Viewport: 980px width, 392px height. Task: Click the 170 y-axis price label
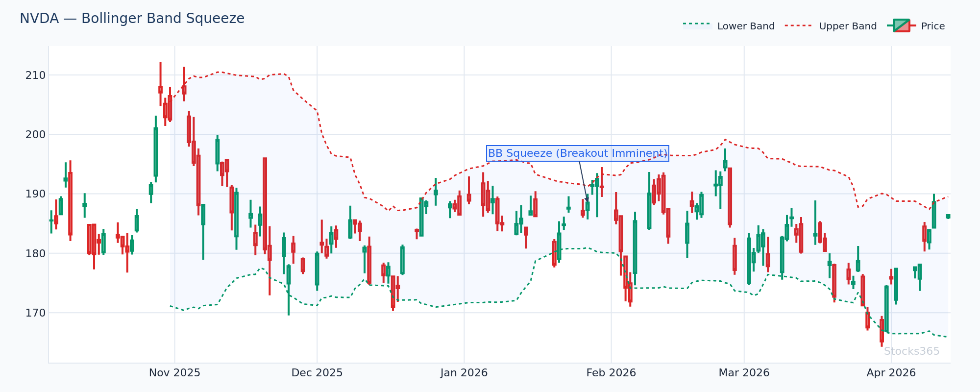35,313
